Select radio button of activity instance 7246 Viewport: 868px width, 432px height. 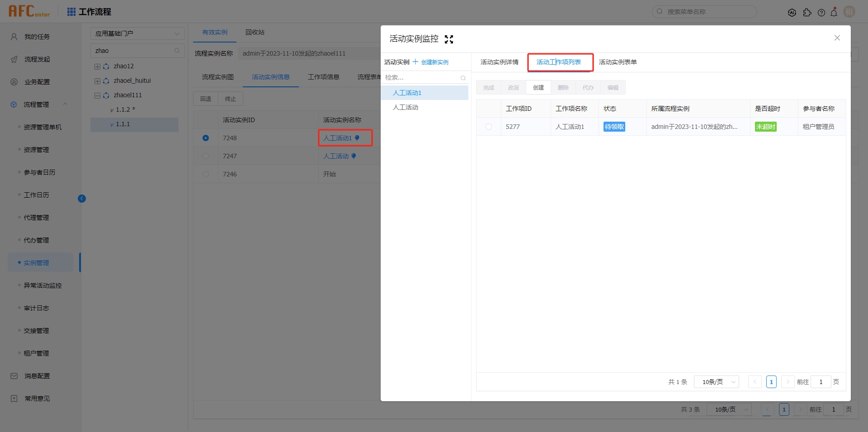[206, 174]
